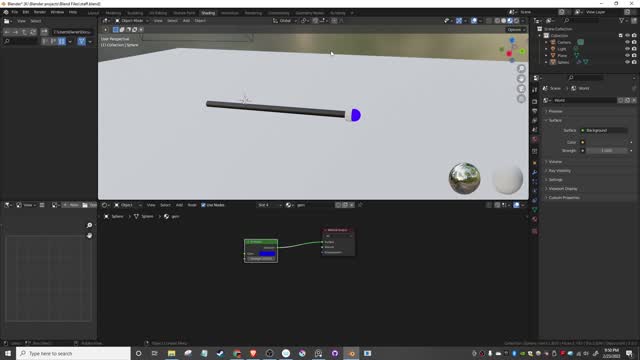Click the green Y axis on navigation gizmo
This screenshot has width=640, height=360.
point(522,51)
